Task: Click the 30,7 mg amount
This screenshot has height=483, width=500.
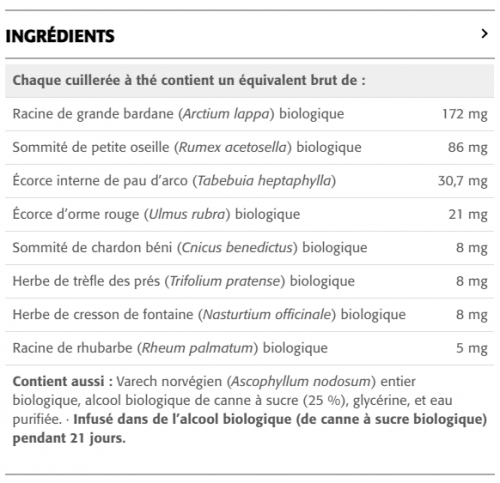Action: coord(463,181)
